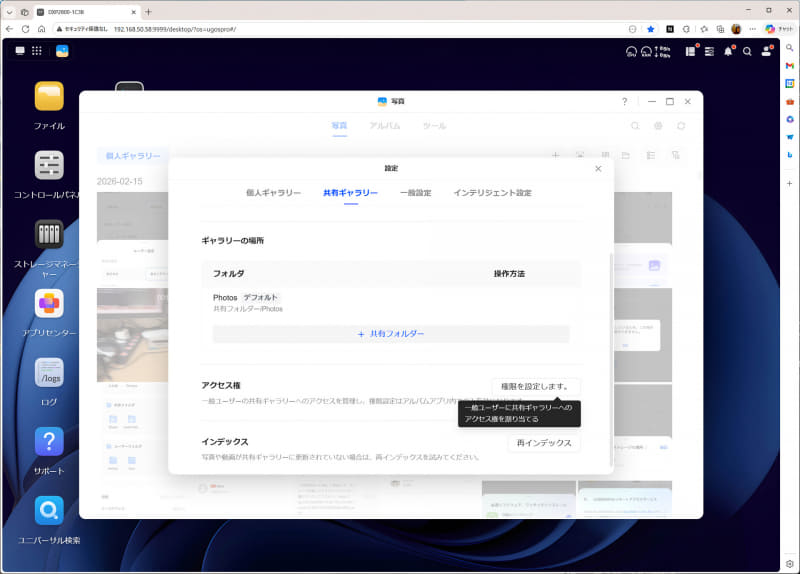Click the browser address bar URL
Viewport: 800px width, 574px height.
(x=174, y=29)
